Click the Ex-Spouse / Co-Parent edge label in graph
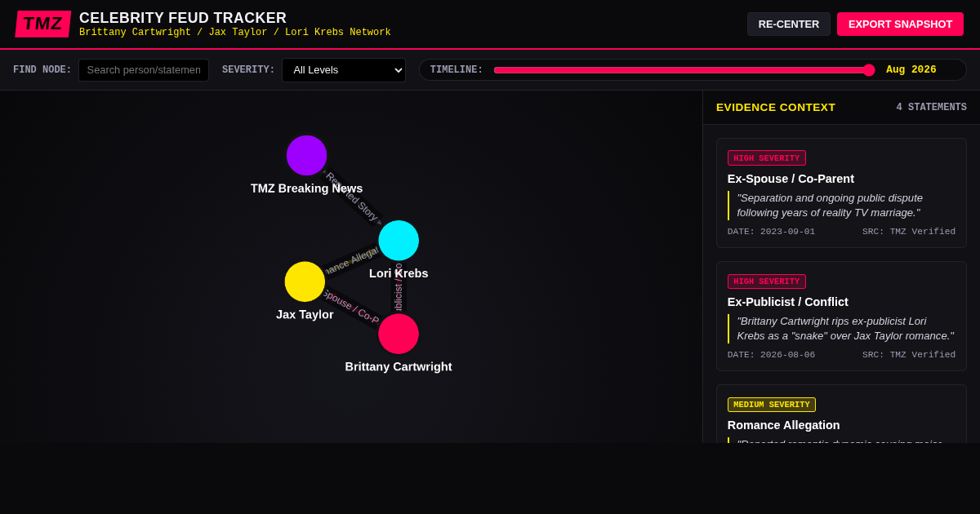980x514 pixels. tap(350, 307)
